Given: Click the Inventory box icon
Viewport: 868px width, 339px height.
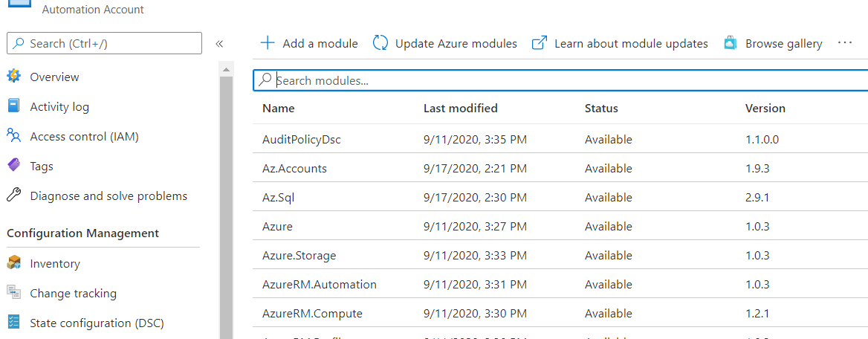Looking at the screenshot, I should (14, 263).
